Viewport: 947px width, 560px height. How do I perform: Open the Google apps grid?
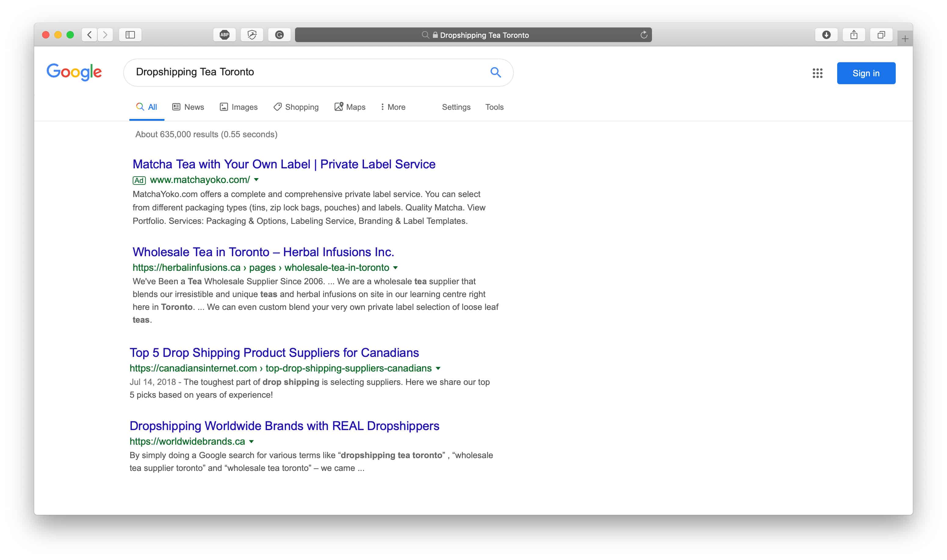tap(817, 73)
